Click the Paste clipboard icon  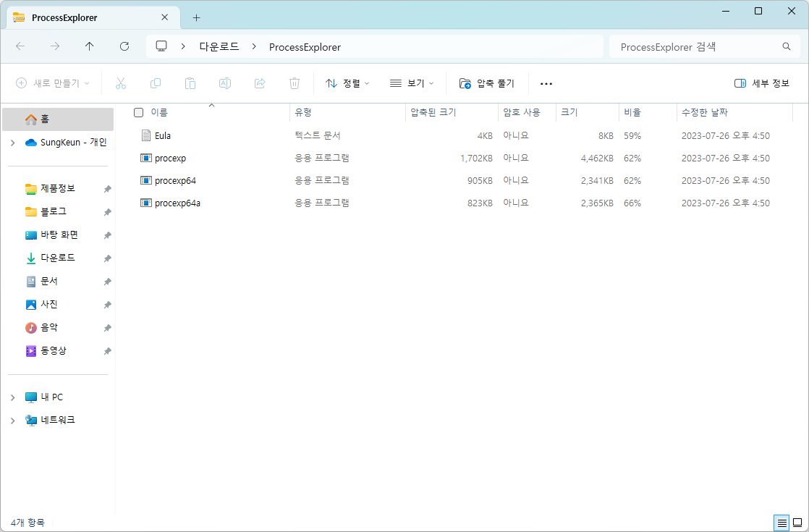tap(190, 83)
